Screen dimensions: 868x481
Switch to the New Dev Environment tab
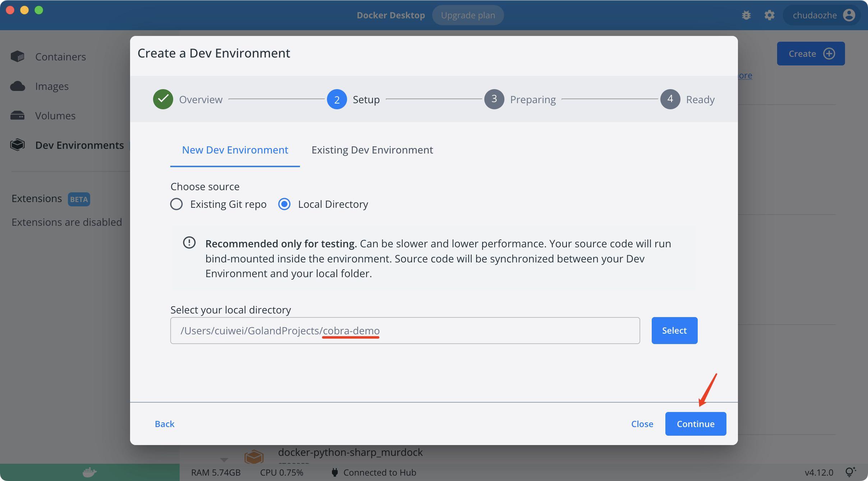click(235, 150)
